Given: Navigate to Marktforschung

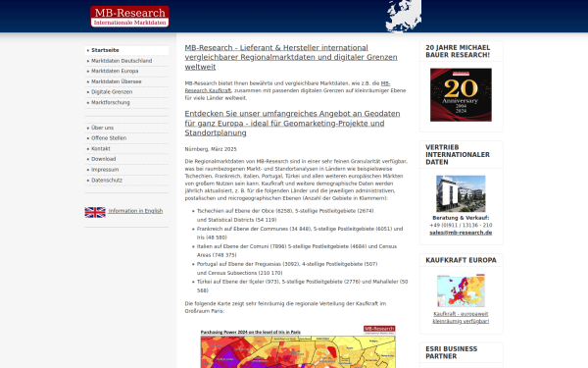Looking at the screenshot, I should (111, 102).
